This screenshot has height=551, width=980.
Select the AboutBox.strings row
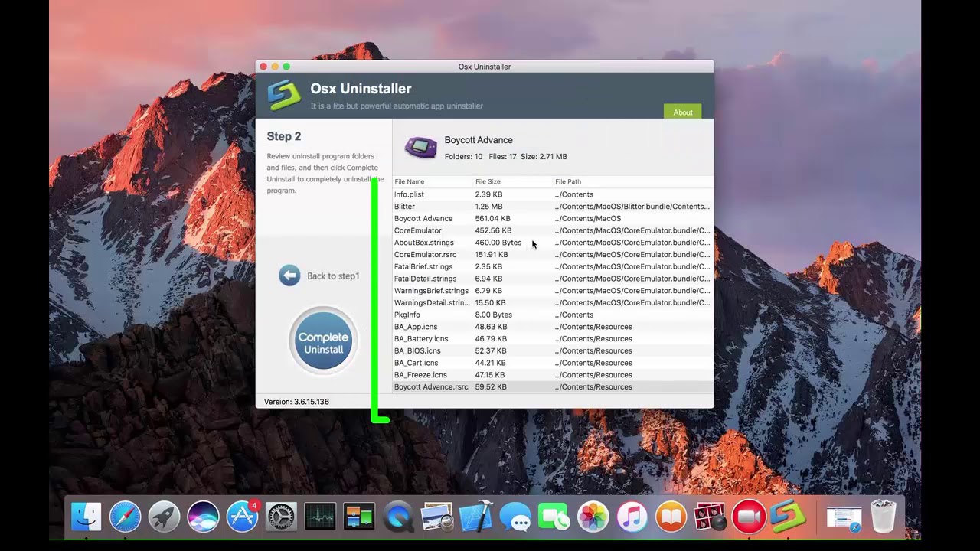point(553,243)
